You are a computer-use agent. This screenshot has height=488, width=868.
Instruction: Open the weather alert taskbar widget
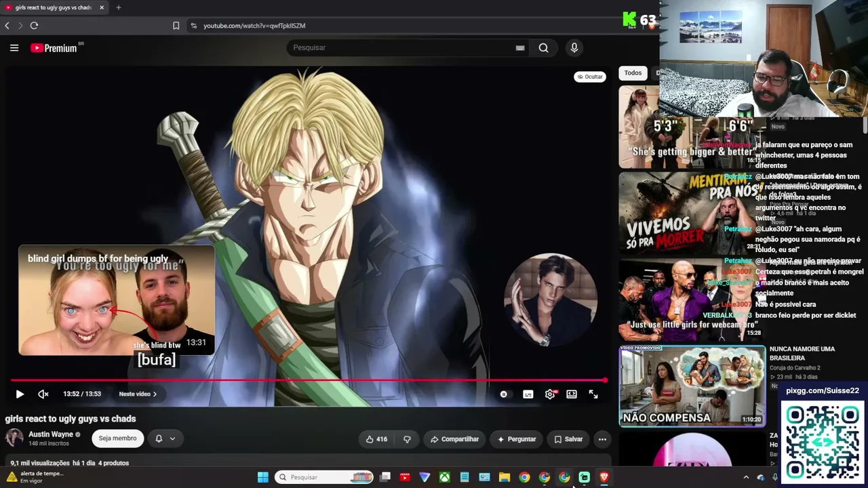click(34, 477)
